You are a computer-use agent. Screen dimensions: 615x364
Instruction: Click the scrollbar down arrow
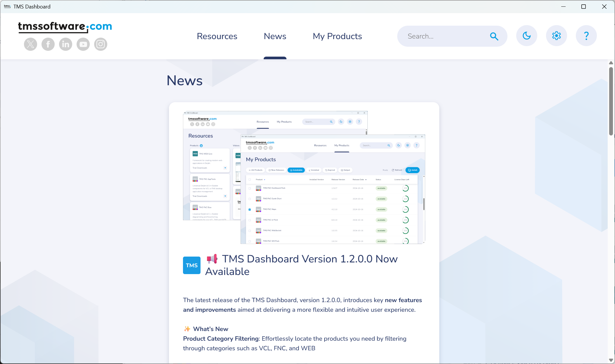click(x=611, y=360)
